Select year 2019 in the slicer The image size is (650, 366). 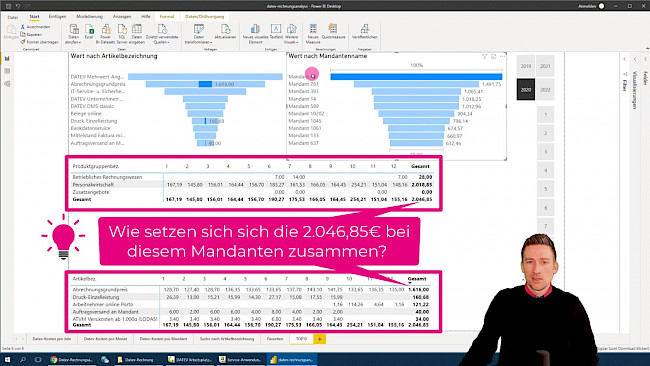coord(526,66)
